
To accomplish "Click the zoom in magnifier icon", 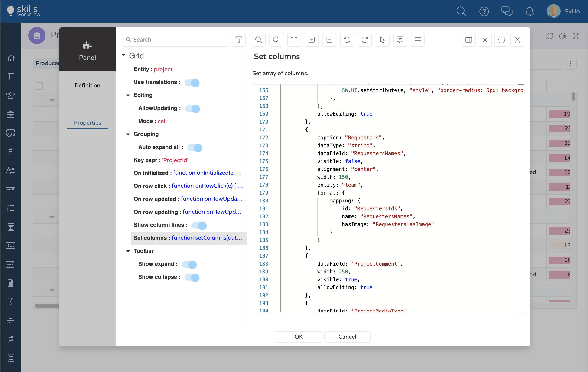I will 258,40.
